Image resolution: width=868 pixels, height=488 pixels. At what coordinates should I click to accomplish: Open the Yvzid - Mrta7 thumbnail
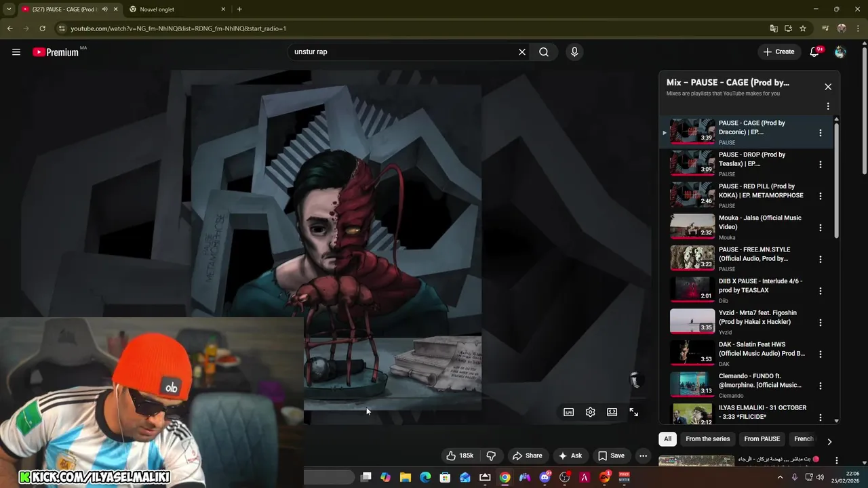(x=692, y=322)
